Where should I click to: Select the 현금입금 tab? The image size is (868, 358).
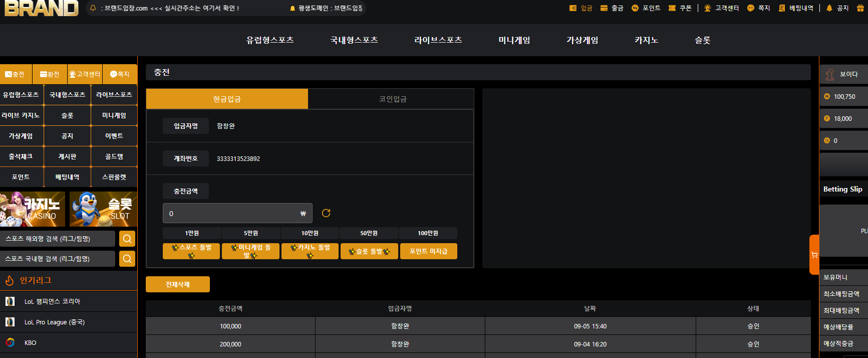coord(227,99)
